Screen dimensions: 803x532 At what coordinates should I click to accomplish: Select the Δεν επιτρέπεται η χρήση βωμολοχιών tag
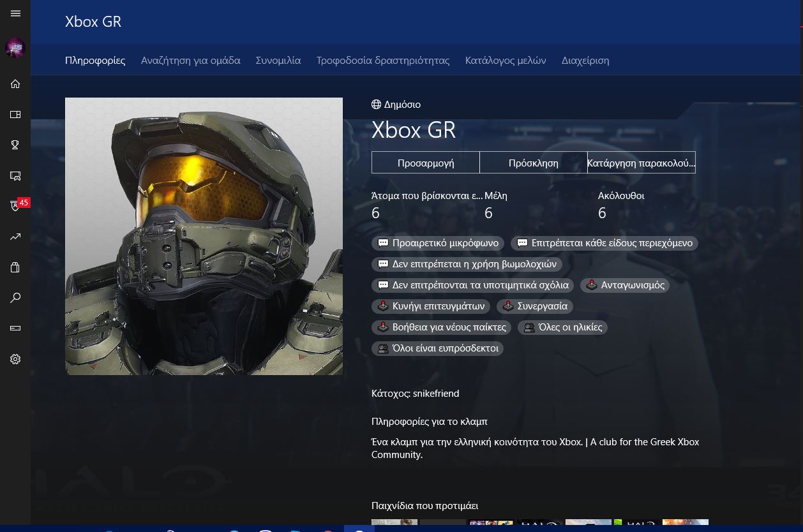pyautogui.click(x=467, y=264)
